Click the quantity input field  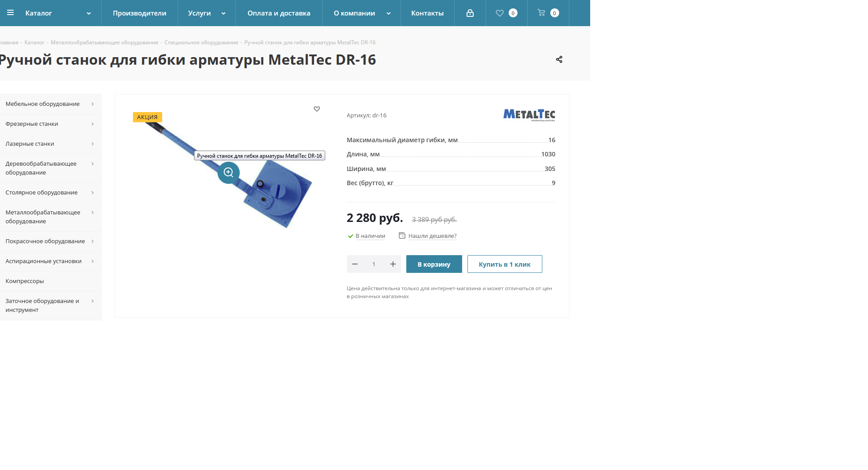click(x=374, y=264)
